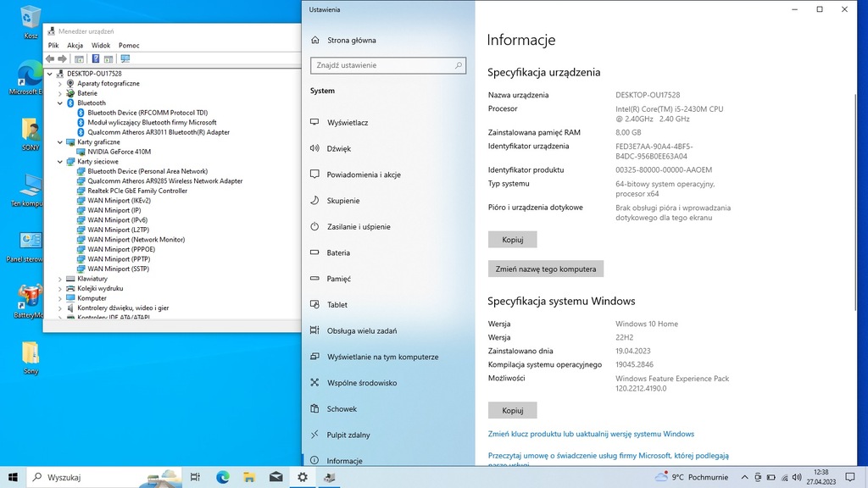Image resolution: width=868 pixels, height=488 pixels.
Task: Click scan for hardware changes monitor icon
Action: tap(125, 58)
